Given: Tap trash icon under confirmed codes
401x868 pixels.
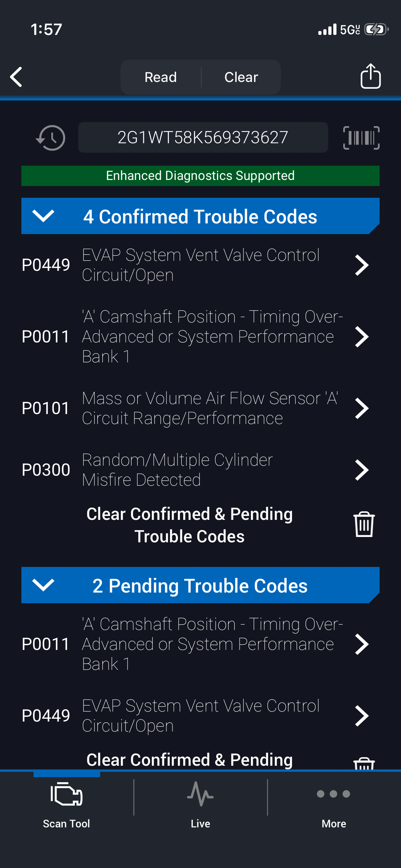Looking at the screenshot, I should [x=364, y=525].
